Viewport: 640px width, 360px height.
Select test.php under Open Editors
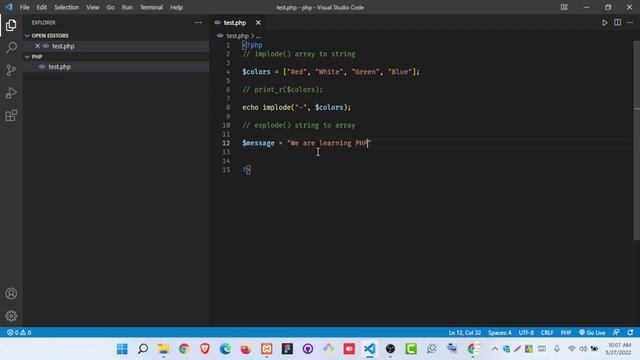click(63, 46)
